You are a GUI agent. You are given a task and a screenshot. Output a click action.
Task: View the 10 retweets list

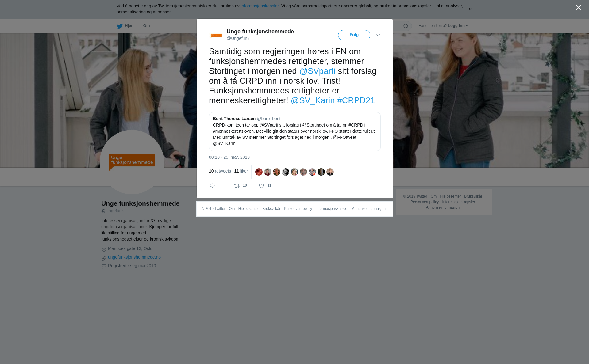pyautogui.click(x=220, y=171)
